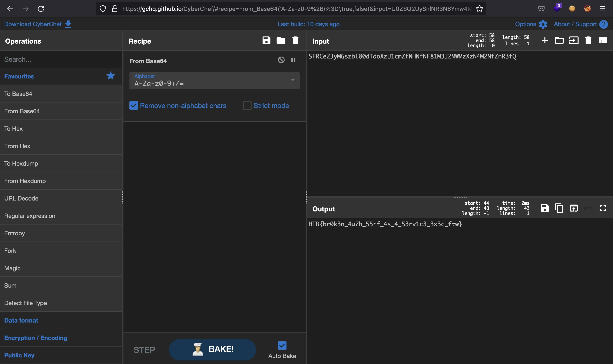The image size is (613, 364).
Task: Collapse the Favourites category
Action: click(x=61, y=76)
